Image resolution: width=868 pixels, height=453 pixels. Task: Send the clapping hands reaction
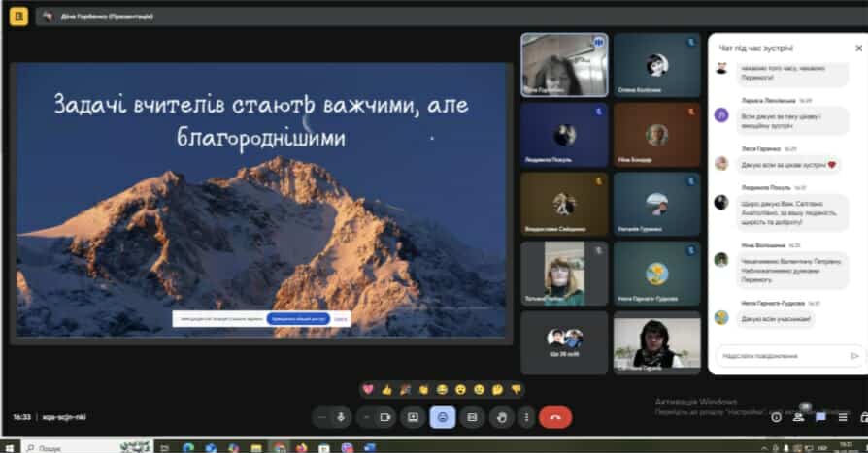[423, 389]
